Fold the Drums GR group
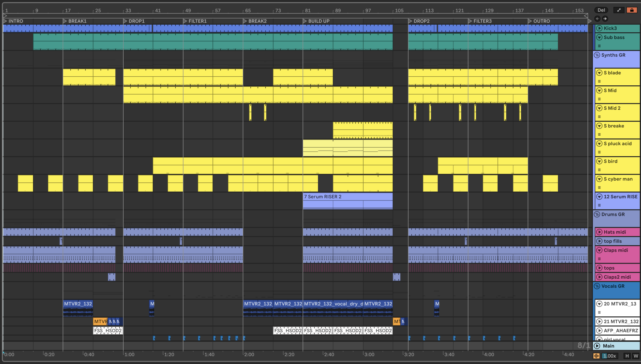This screenshot has width=641, height=364. tap(597, 214)
